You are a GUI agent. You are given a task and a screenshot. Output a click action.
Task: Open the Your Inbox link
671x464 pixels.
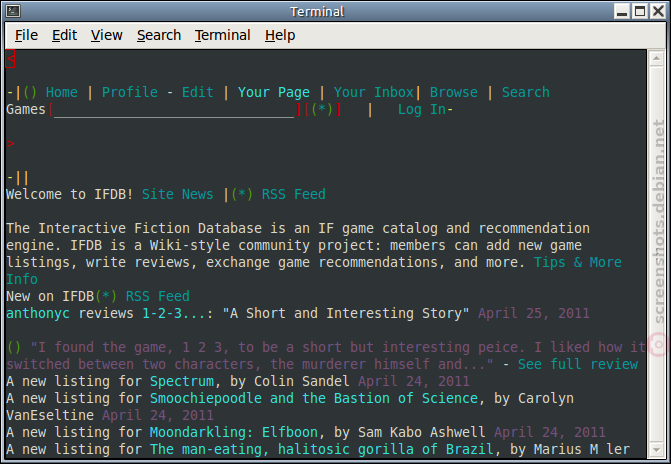pyautogui.click(x=374, y=92)
